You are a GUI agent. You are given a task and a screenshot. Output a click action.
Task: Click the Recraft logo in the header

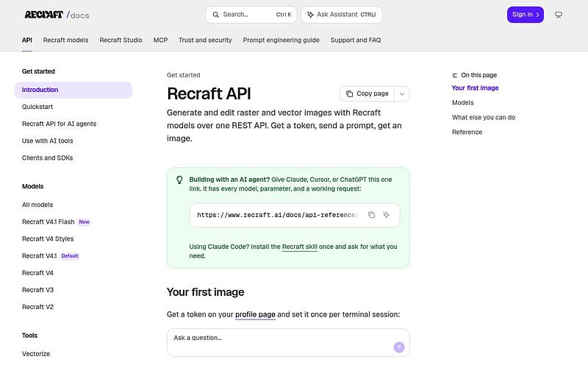pyautogui.click(x=43, y=15)
